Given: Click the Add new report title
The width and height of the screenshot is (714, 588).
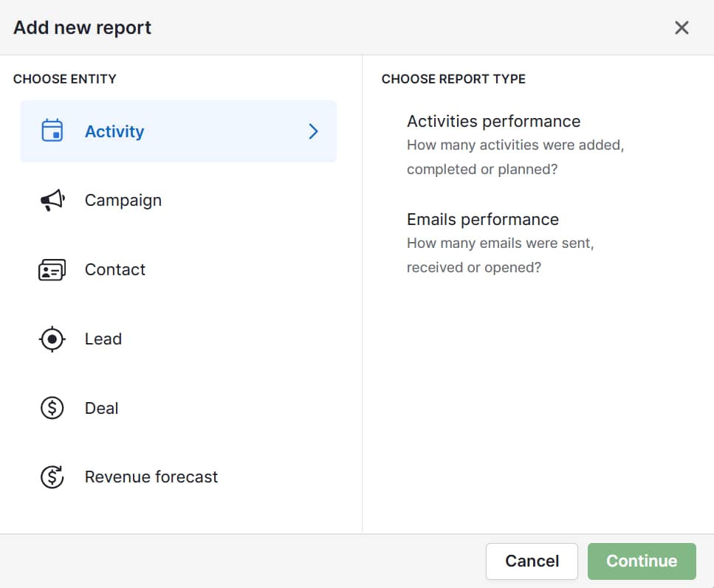Looking at the screenshot, I should point(81,27).
